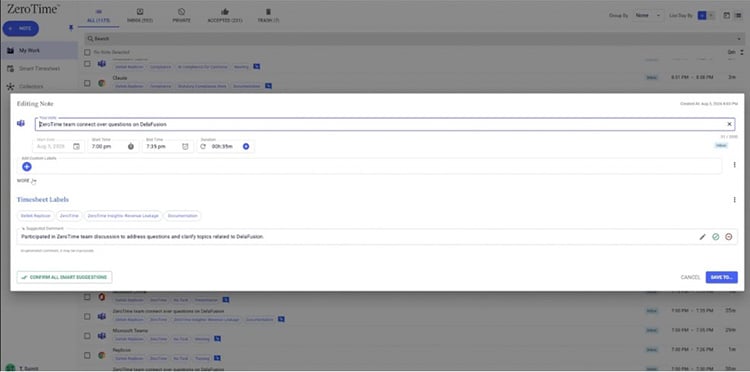Open the Timesheet Labels three-dot menu

point(734,200)
